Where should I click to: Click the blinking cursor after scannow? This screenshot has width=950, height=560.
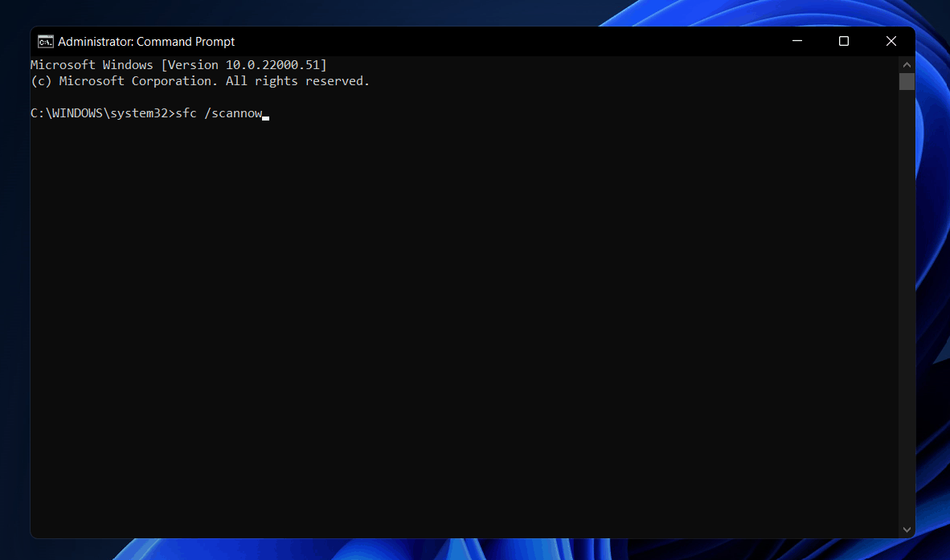click(265, 116)
